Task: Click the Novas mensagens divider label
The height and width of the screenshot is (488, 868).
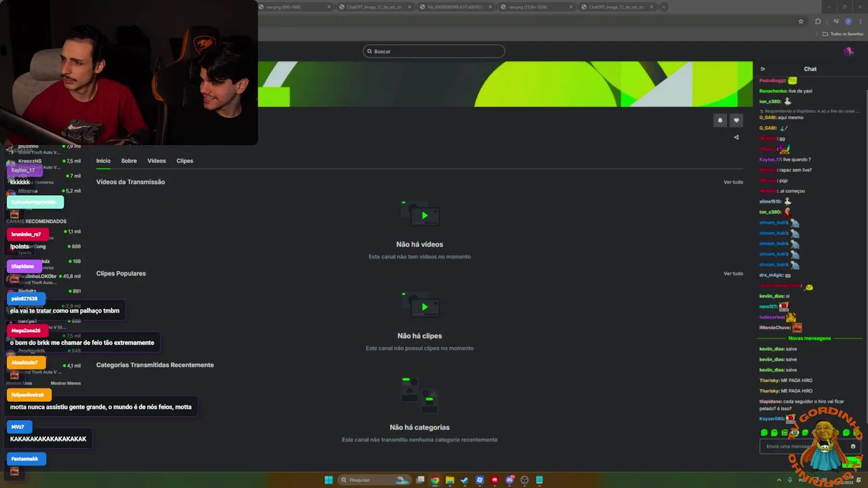Action: coord(809,338)
